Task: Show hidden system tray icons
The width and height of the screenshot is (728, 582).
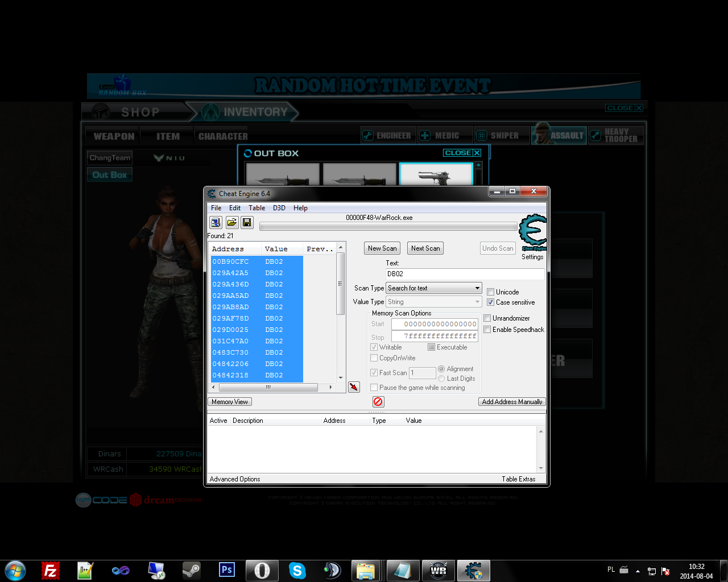Action: pos(638,571)
